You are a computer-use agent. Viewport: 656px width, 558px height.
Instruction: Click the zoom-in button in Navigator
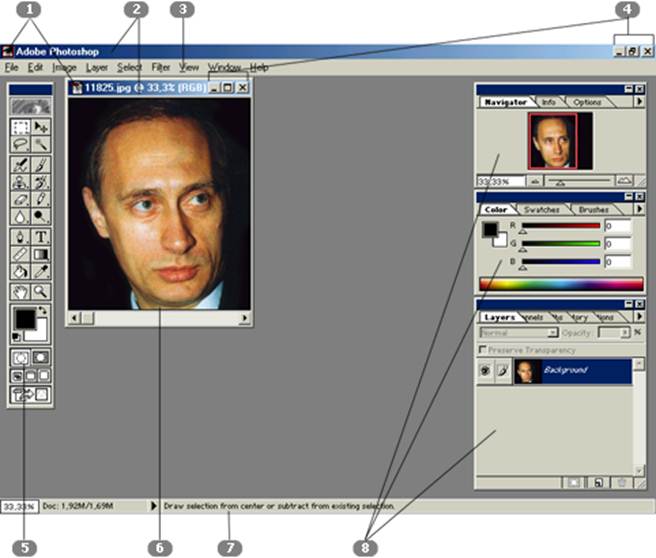625,180
